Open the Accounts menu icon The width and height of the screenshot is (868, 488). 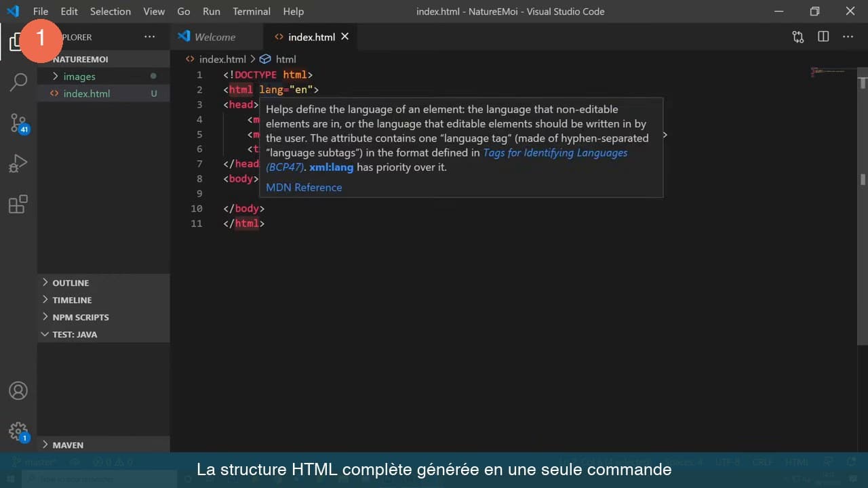(x=18, y=391)
